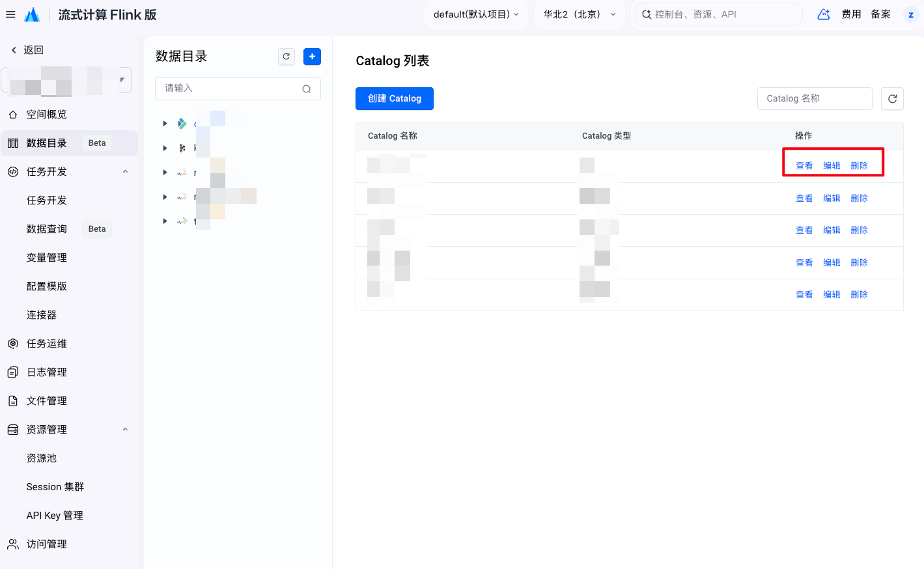The height and width of the screenshot is (569, 924).
Task: Click the 日志管理 sidebar icon
Action: pos(13,372)
